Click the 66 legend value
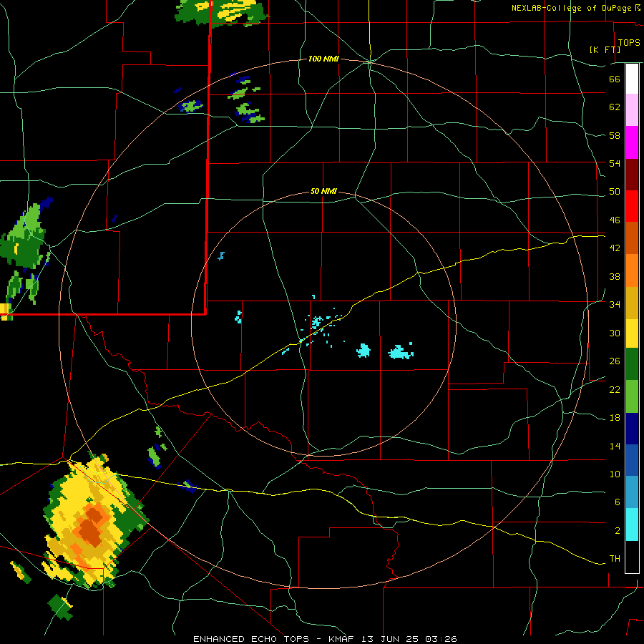This screenshot has height=644, width=644. [x=615, y=79]
